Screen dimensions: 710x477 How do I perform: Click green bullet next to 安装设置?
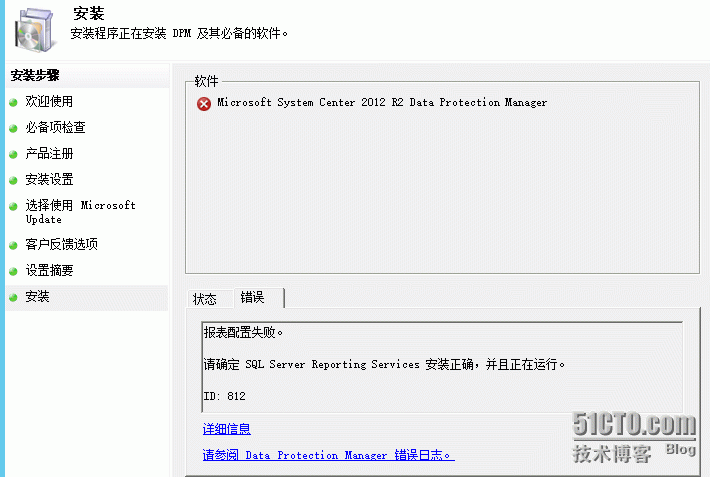(13, 180)
